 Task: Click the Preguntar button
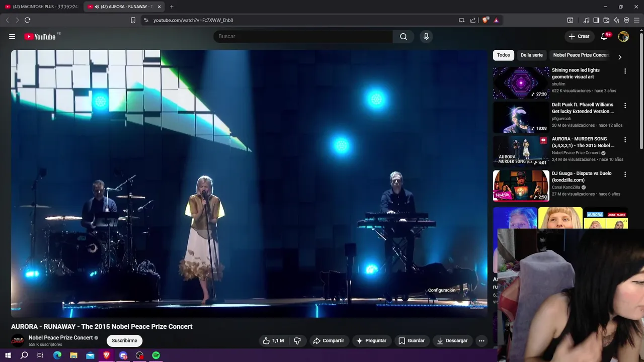point(371,341)
